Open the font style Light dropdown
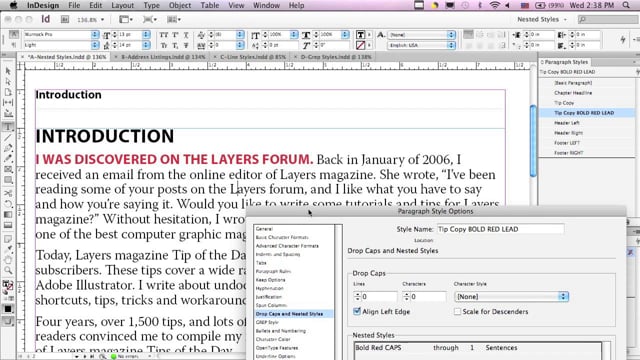Image resolution: width=640 pixels, height=360 pixels. [x=95, y=45]
